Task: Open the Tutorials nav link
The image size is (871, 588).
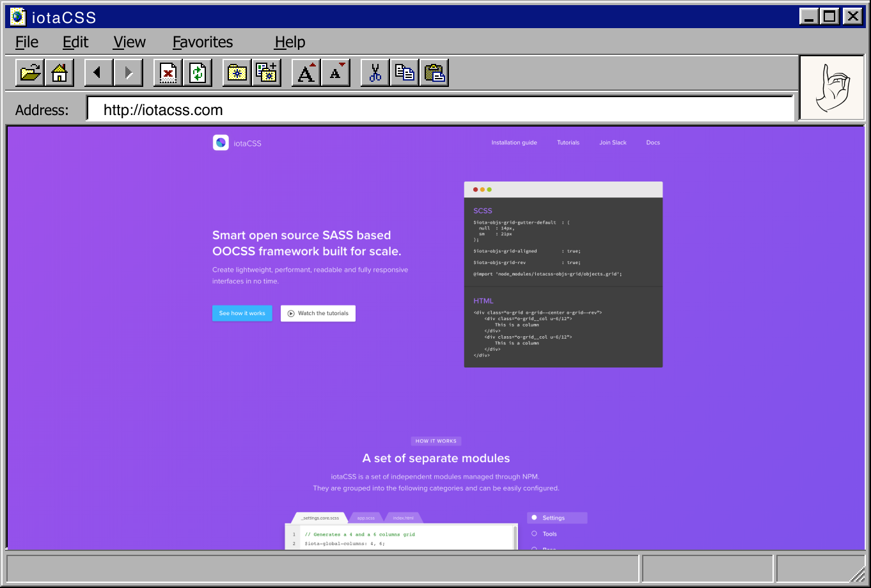Action: [x=568, y=143]
